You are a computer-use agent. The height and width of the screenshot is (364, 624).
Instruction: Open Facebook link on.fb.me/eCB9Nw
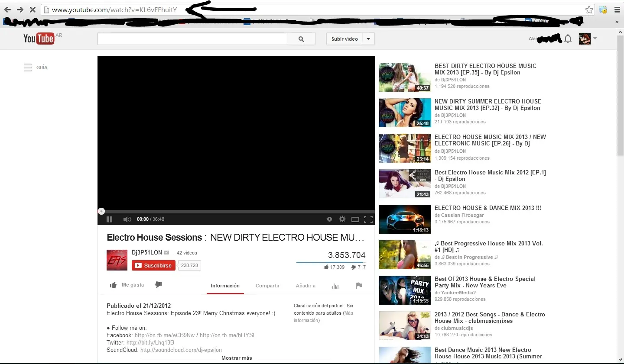(x=165, y=335)
